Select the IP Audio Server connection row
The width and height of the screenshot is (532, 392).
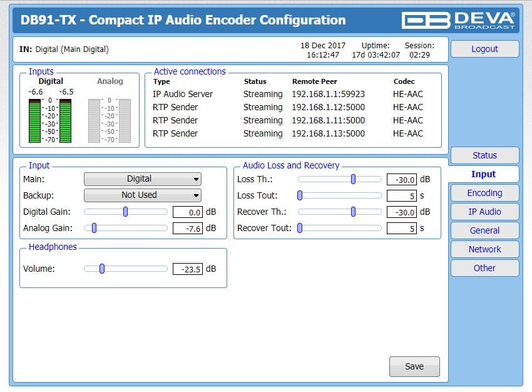tap(288, 94)
